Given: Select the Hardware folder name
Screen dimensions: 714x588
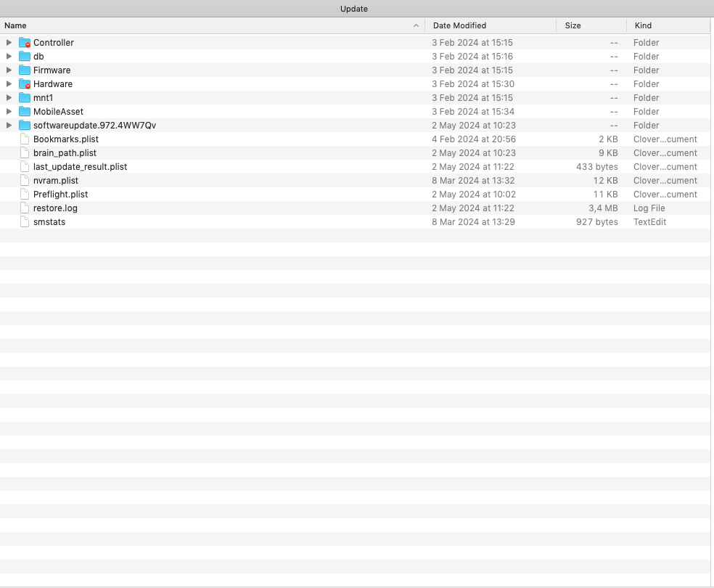Looking at the screenshot, I should tap(53, 83).
